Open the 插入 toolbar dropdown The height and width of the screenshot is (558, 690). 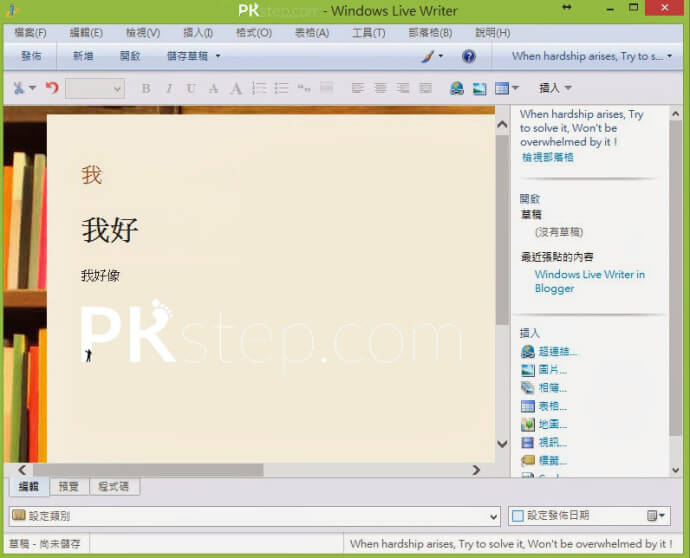555,88
